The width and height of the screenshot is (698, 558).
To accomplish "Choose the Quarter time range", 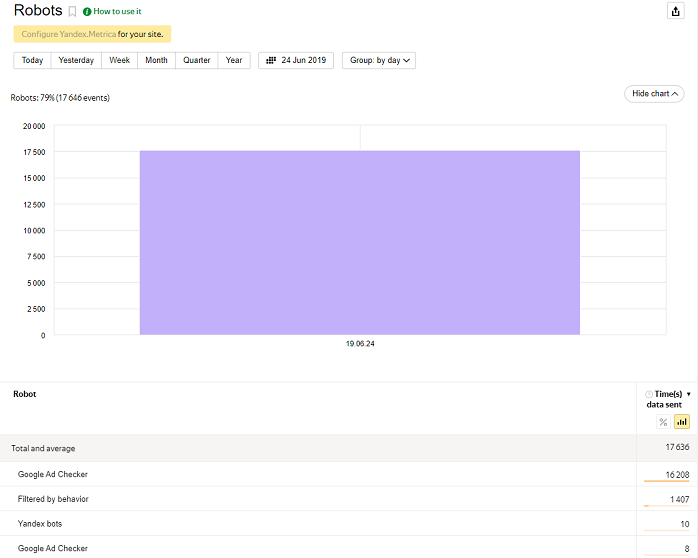I will [x=197, y=60].
